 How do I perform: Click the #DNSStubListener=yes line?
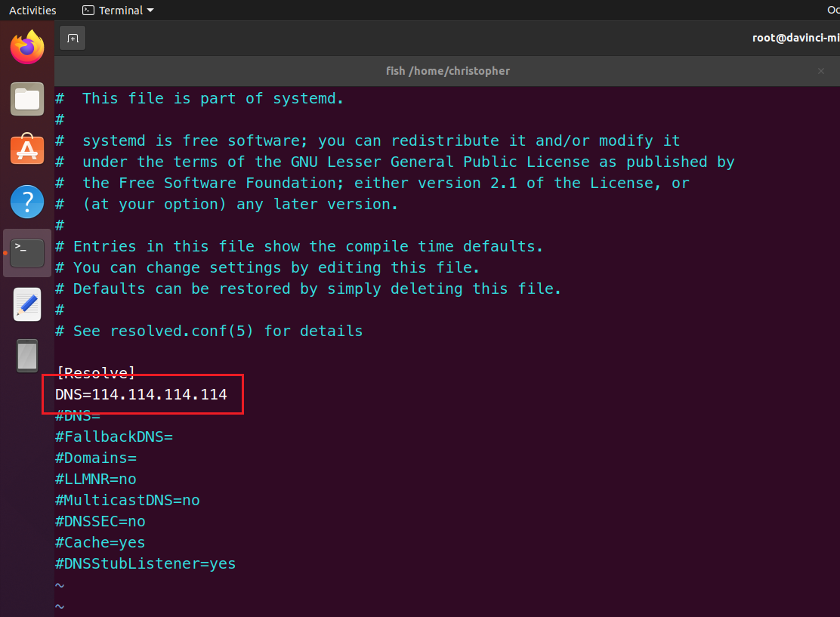pos(146,563)
